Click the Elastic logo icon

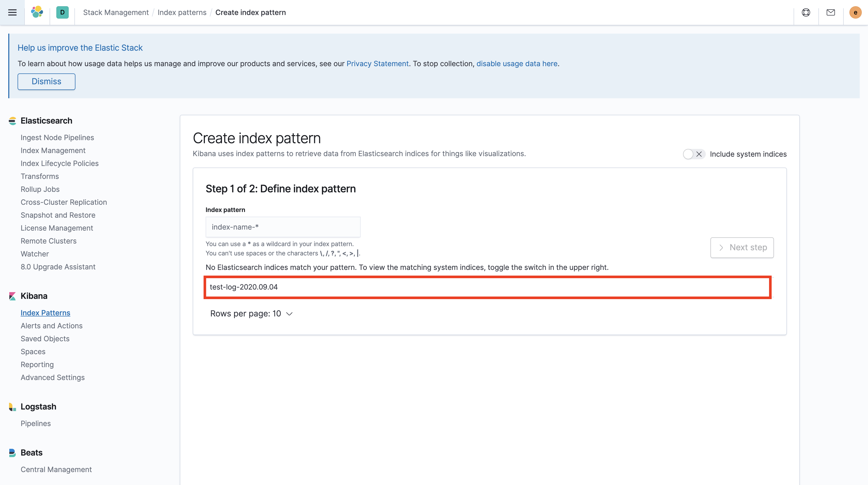tap(37, 12)
